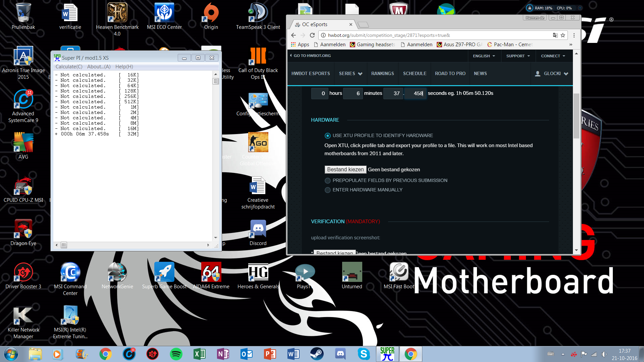The height and width of the screenshot is (362, 644).
Task: Expand the SUPPORT dropdown
Action: coord(518,56)
